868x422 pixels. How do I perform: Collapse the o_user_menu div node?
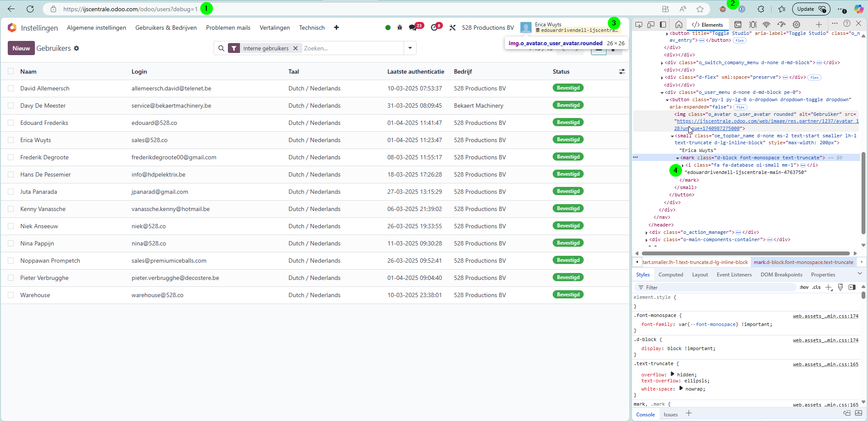[662, 92]
